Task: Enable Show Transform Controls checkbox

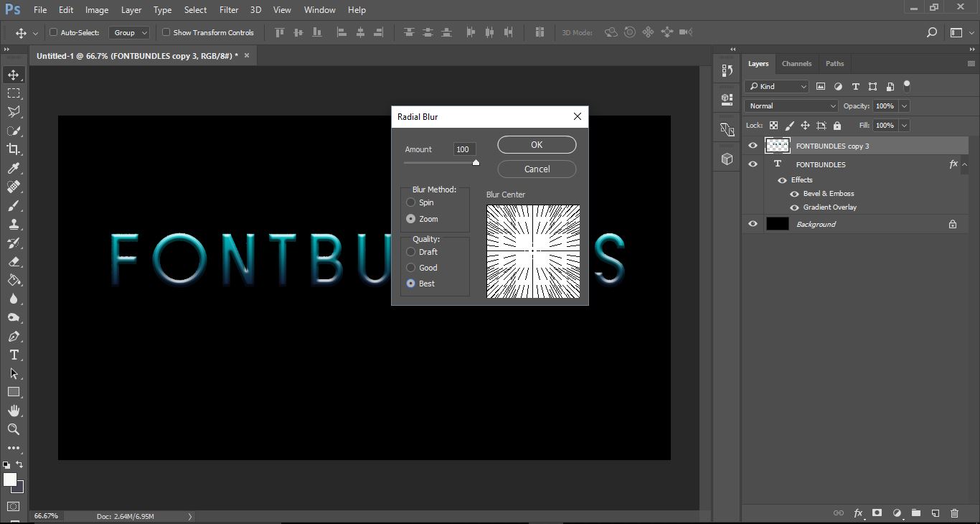Action: click(x=166, y=32)
